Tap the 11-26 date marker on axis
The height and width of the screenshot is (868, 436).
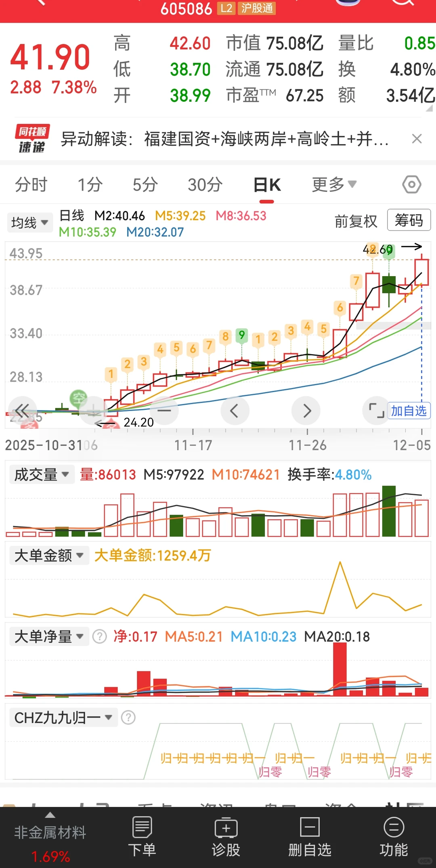pyautogui.click(x=307, y=445)
